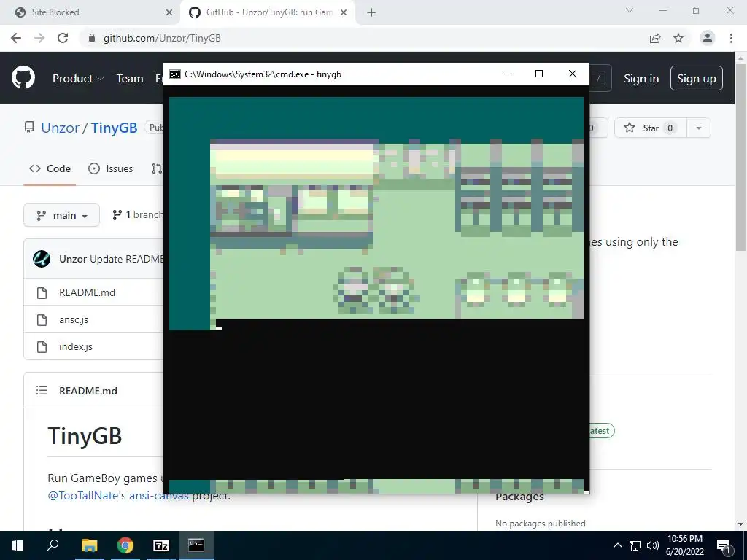
Task: Open a new browser tab
Action: point(371,12)
